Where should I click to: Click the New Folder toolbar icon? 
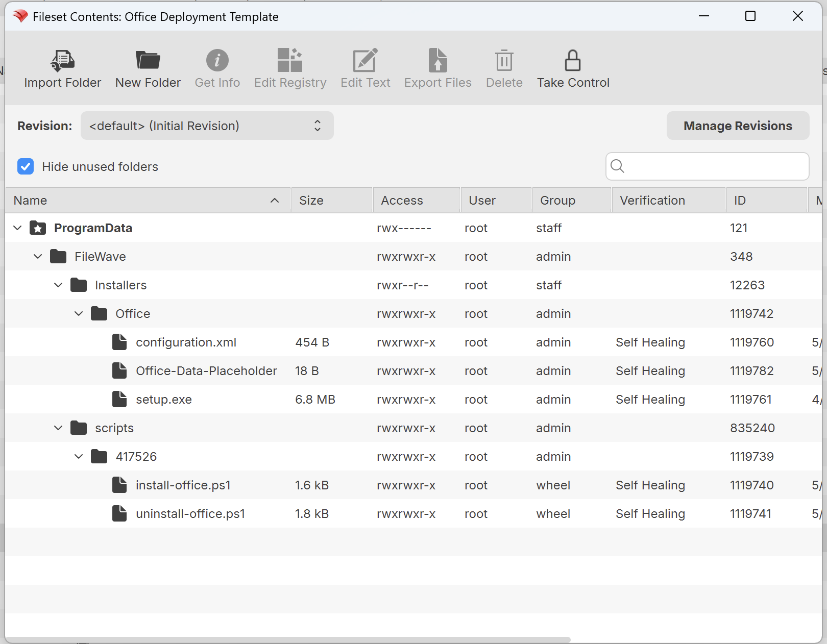pyautogui.click(x=148, y=60)
